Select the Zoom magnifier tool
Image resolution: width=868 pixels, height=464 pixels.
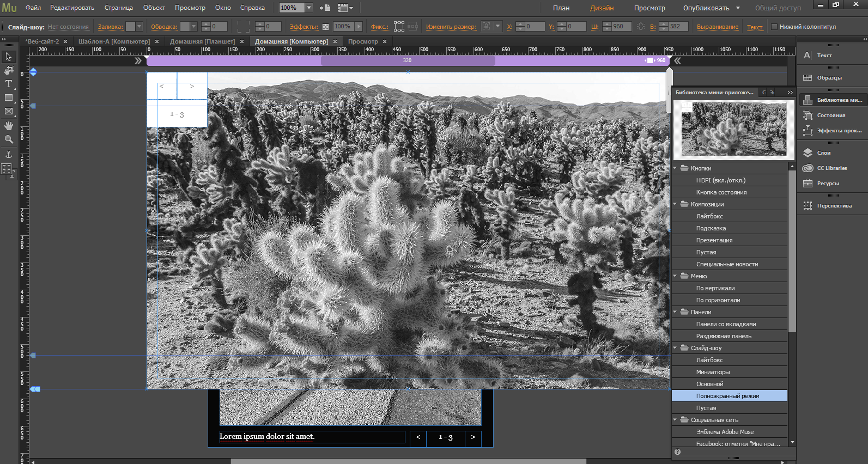coord(8,139)
